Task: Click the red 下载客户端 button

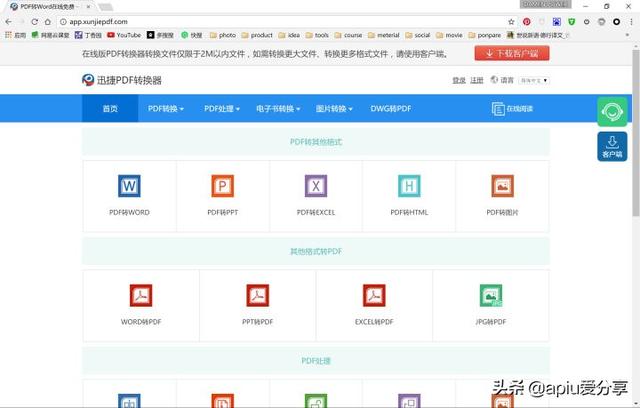Action: [512, 53]
